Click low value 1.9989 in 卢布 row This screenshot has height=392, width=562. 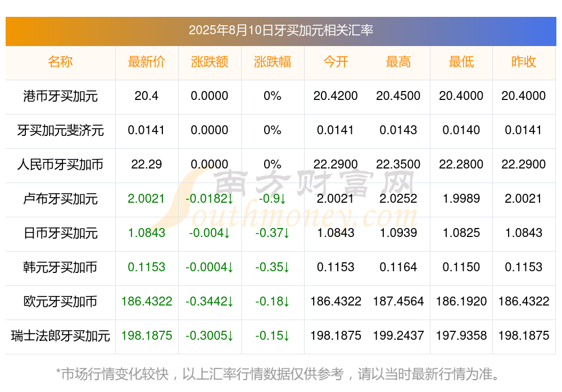tap(461, 198)
